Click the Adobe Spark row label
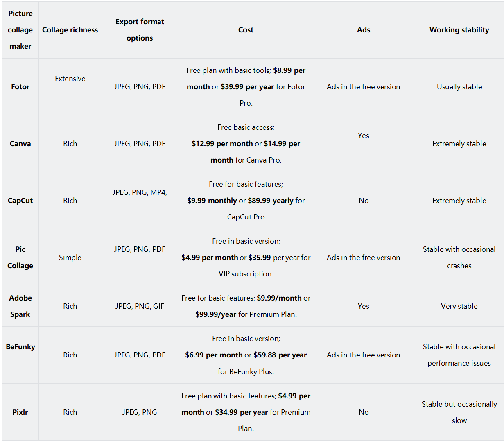Image resolution: width=504 pixels, height=443 pixels. coord(20,306)
